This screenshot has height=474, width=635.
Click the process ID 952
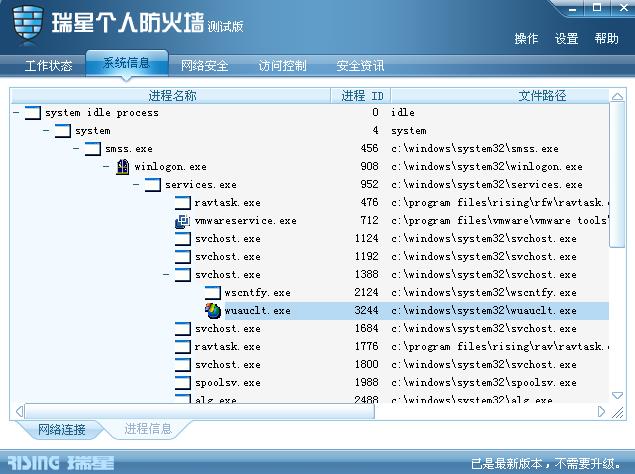click(369, 185)
